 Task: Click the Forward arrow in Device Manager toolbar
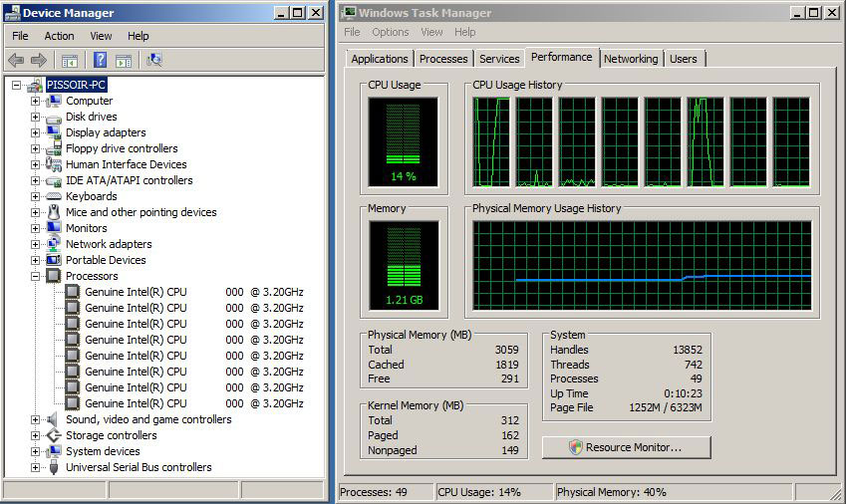coord(38,60)
